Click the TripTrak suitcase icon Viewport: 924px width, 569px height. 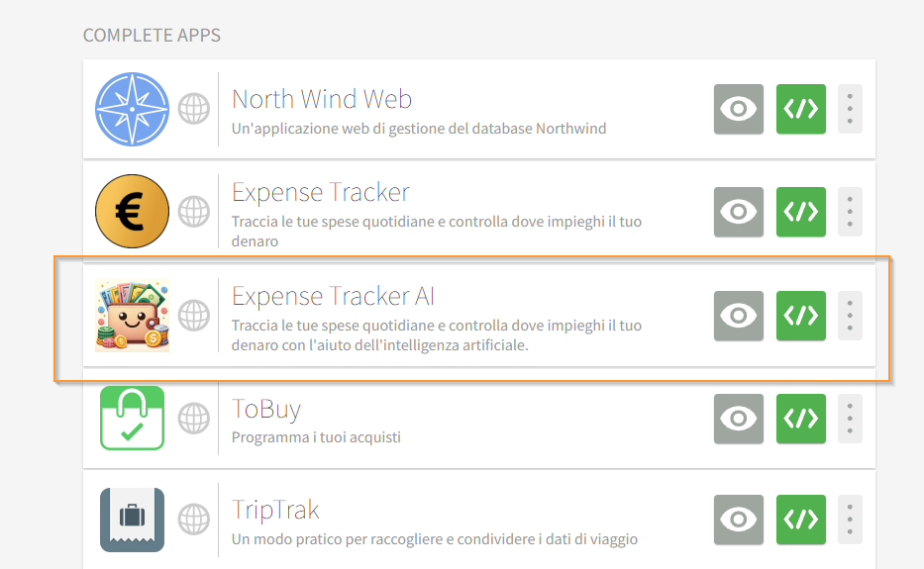133,521
